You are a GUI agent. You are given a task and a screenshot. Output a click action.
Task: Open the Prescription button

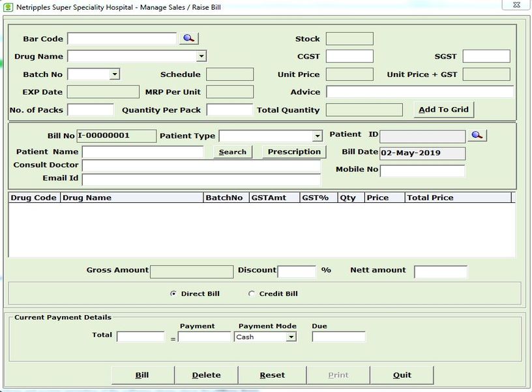pos(294,152)
